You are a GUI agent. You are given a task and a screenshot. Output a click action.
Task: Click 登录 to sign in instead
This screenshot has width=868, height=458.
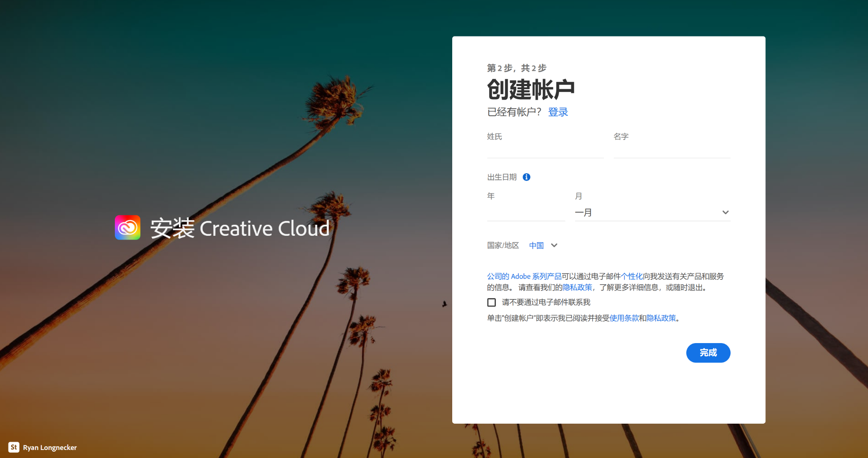click(558, 112)
